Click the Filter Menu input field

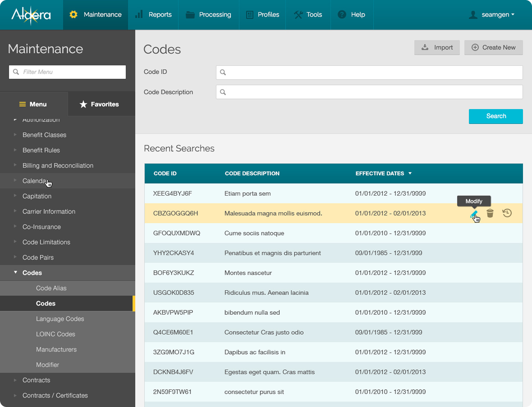coord(67,72)
